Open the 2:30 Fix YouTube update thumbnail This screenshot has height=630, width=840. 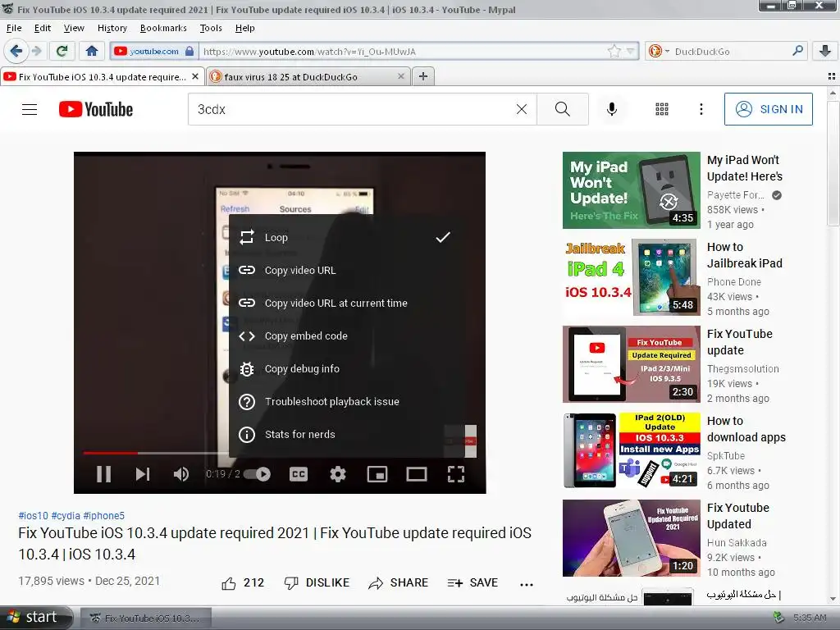point(631,363)
